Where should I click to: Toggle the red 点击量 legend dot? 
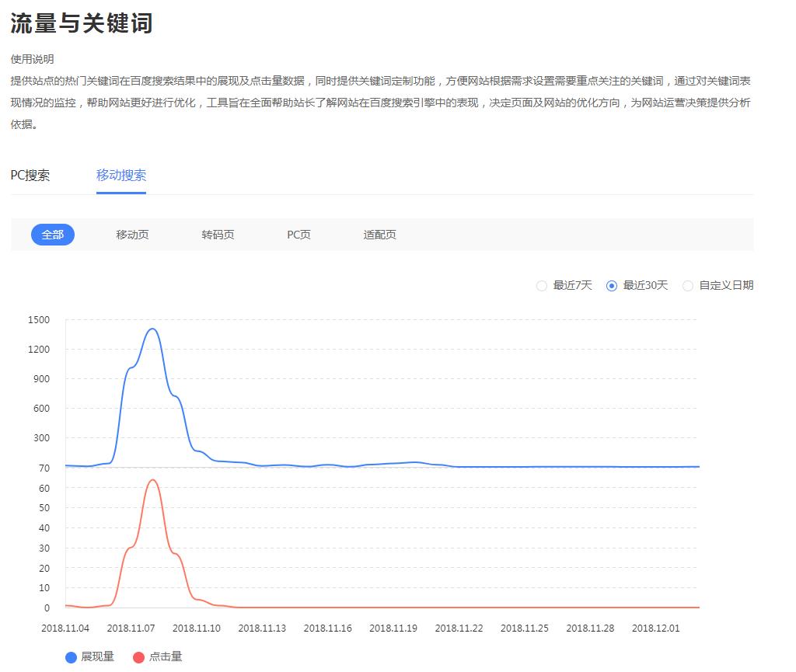(139, 657)
